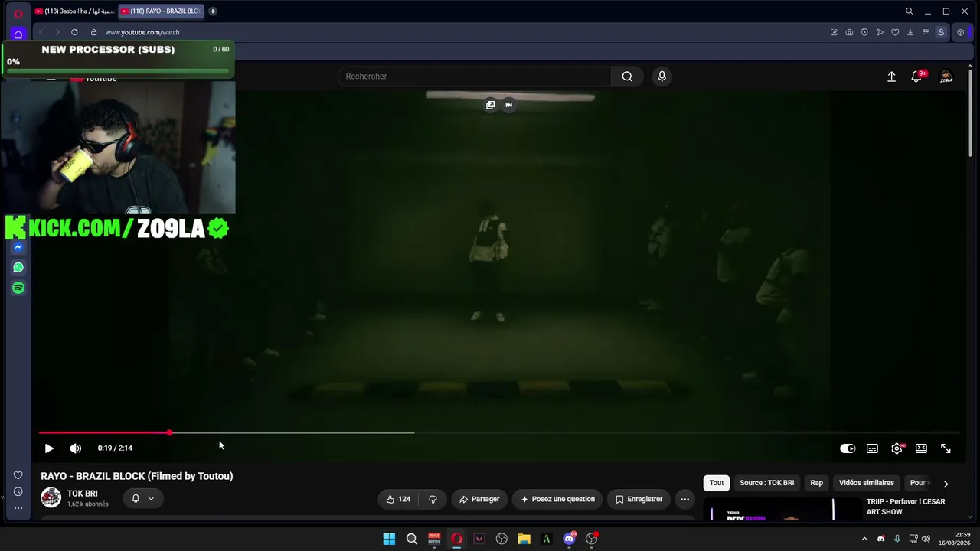This screenshot has height=551, width=980.
Task: Mute the video volume
Action: pyautogui.click(x=75, y=448)
